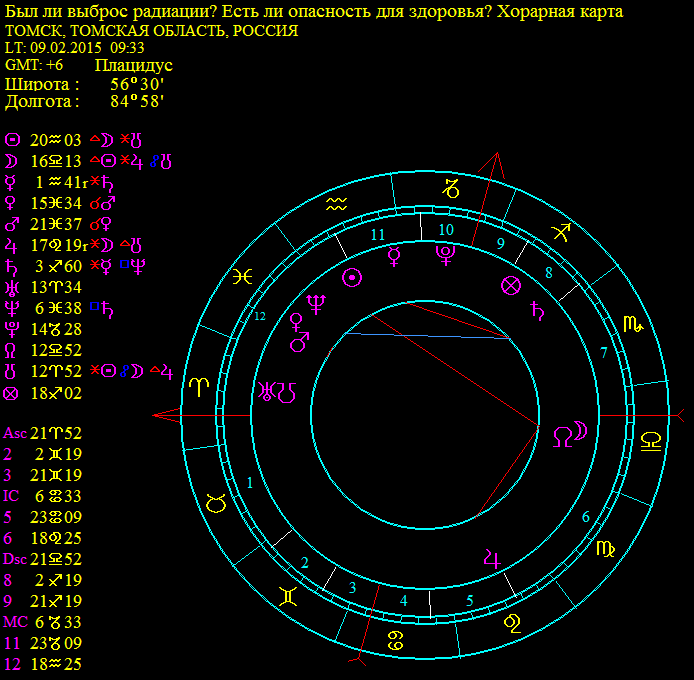Viewport: 694px width, 680px height.
Task: Click the "Dsc" label in the cusps list
Action: 15,559
